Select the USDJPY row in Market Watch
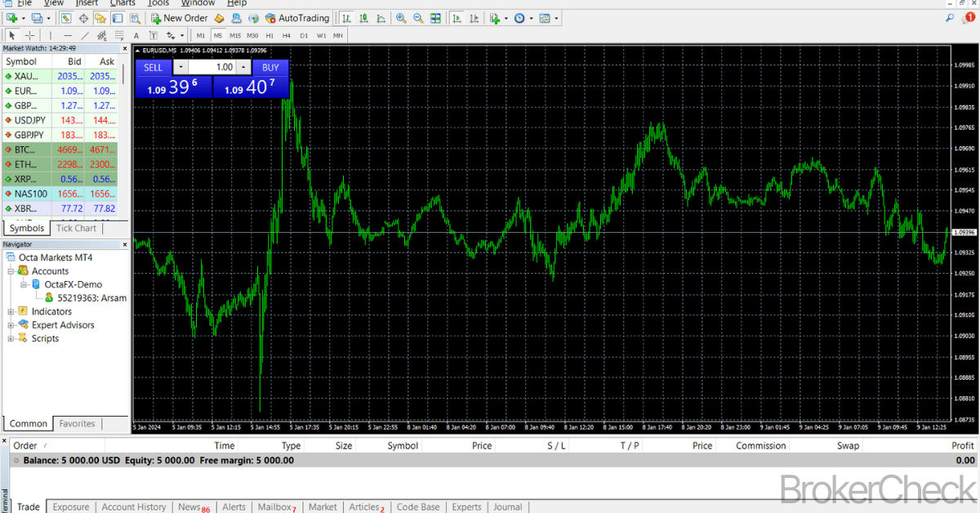Image resolution: width=980 pixels, height=513 pixels. click(x=60, y=120)
